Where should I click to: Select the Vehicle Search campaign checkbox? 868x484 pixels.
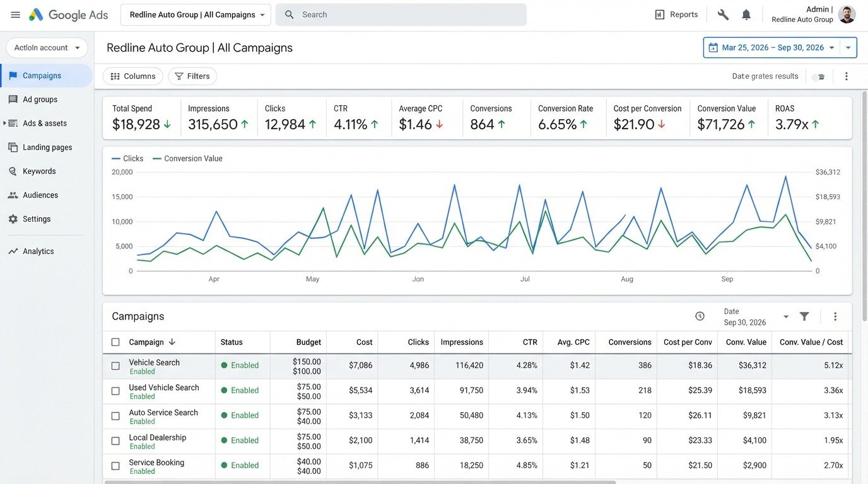pyautogui.click(x=115, y=366)
